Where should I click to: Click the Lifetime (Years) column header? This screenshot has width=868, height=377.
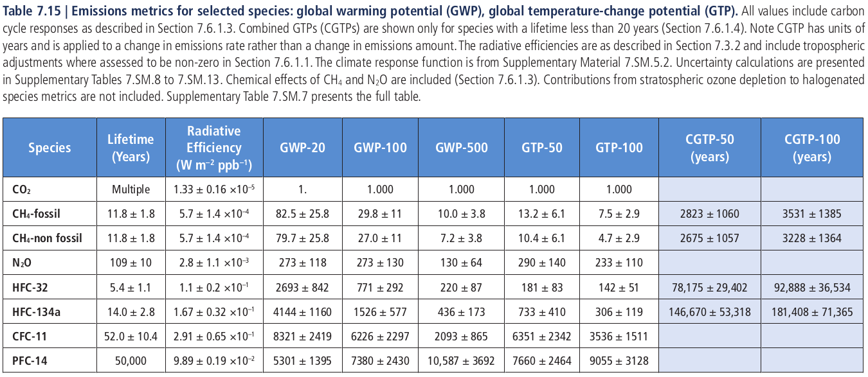131,148
